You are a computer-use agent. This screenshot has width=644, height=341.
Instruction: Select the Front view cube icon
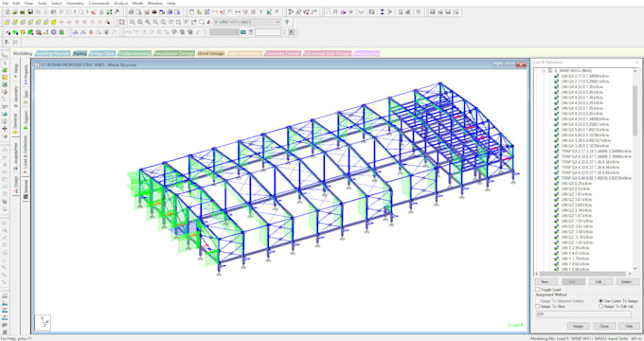tap(7, 22)
